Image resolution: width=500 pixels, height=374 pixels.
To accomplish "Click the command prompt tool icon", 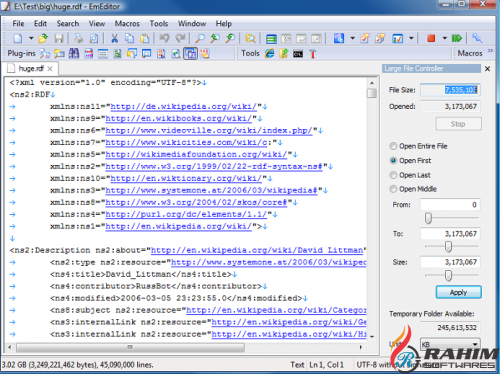I will click(x=298, y=53).
